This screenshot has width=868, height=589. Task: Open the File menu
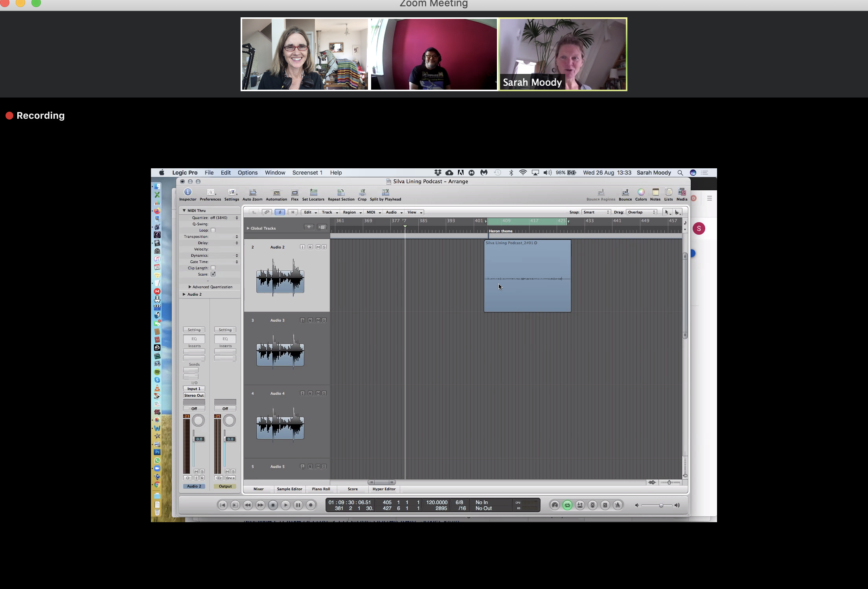coord(209,173)
